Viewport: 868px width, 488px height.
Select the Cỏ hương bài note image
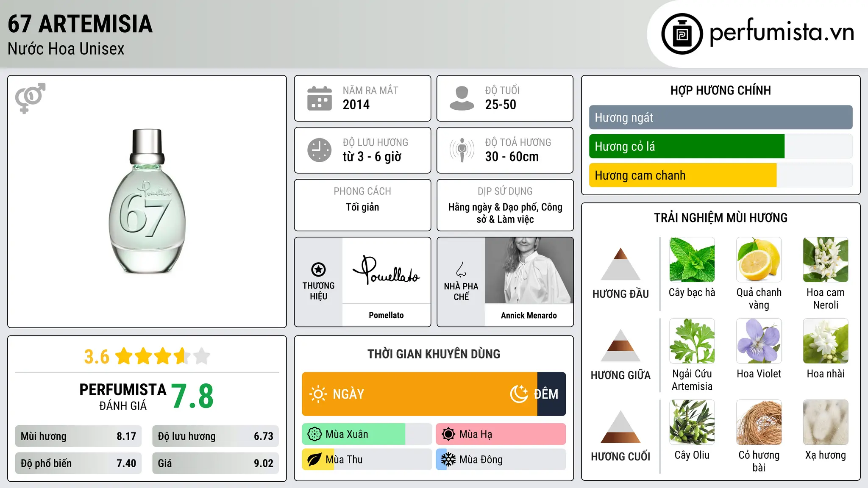coord(759,422)
